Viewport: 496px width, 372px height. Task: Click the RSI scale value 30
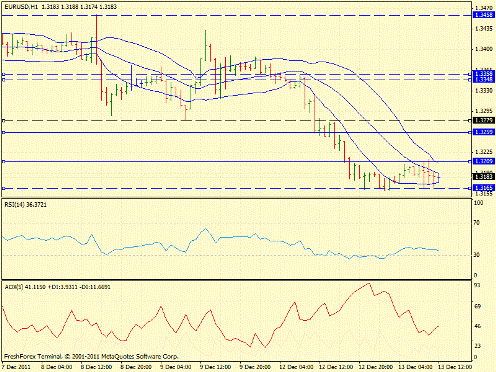[477, 255]
